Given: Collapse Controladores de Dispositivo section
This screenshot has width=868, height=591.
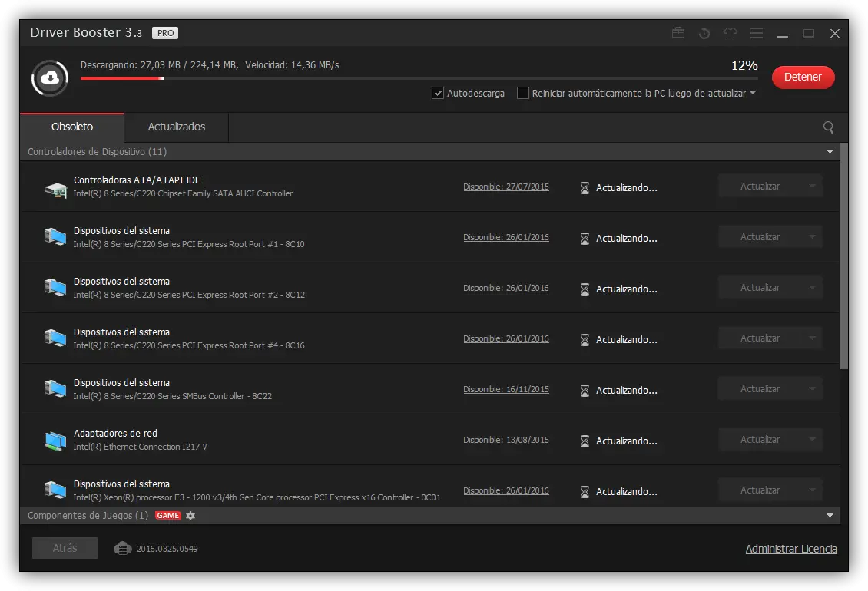Looking at the screenshot, I should 830,152.
